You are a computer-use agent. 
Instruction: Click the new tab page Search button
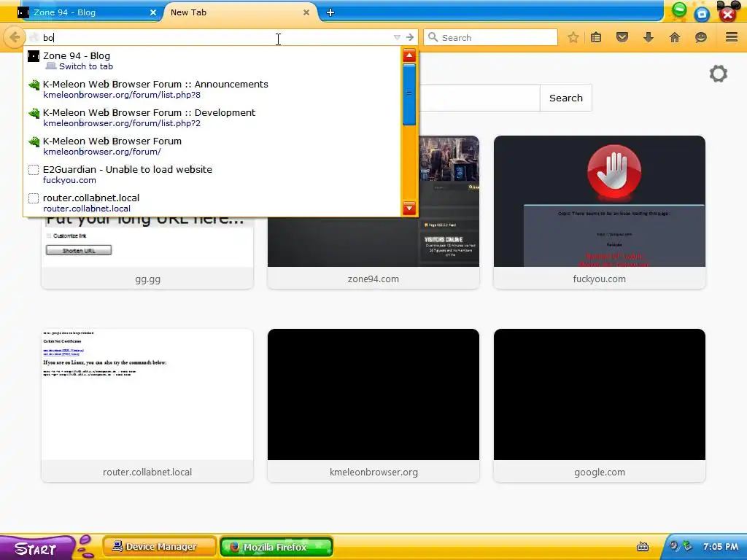click(x=566, y=98)
